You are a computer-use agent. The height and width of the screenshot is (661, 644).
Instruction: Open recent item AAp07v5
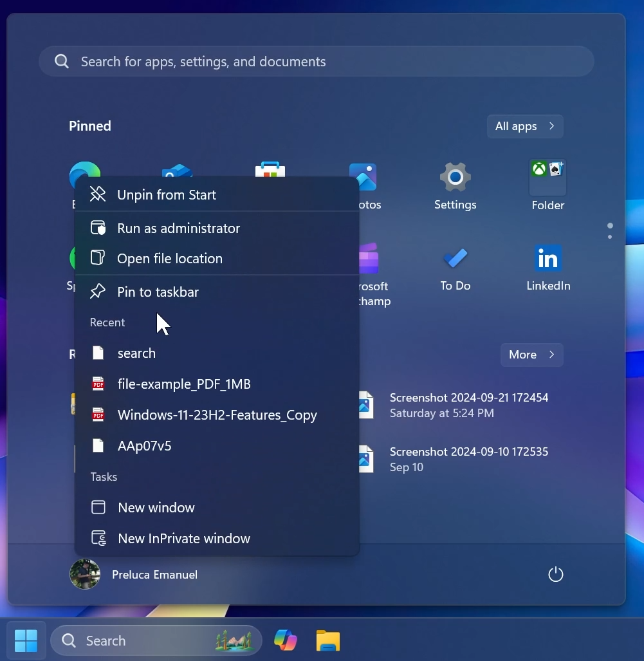(x=217, y=445)
